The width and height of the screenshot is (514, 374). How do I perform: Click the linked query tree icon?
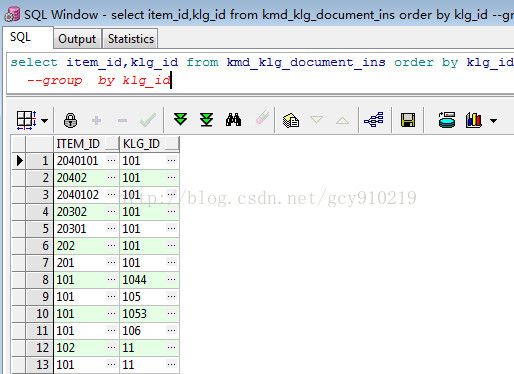pyautogui.click(x=374, y=120)
